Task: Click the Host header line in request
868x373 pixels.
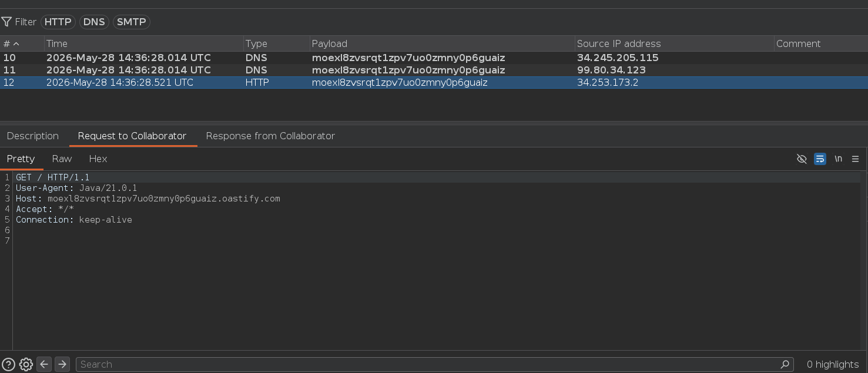Action: tap(148, 199)
